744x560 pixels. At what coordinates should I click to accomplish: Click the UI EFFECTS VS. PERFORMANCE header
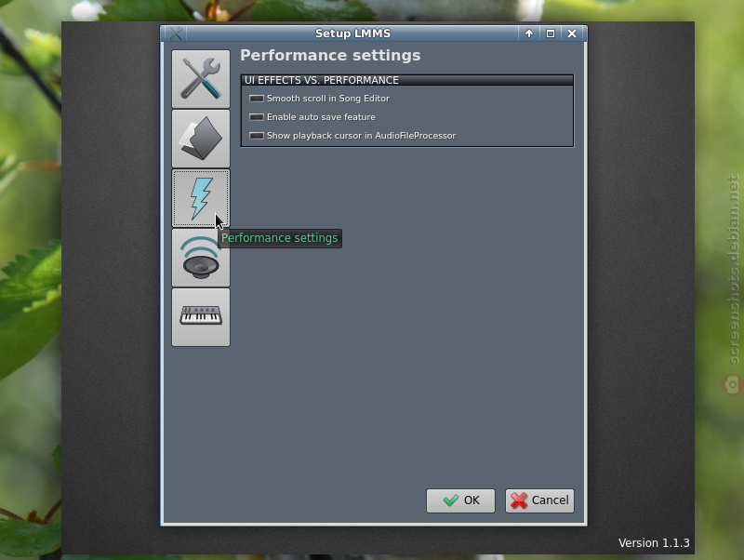(407, 80)
